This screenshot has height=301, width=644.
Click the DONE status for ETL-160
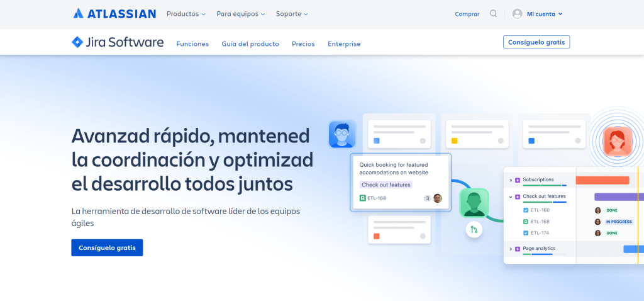point(612,210)
